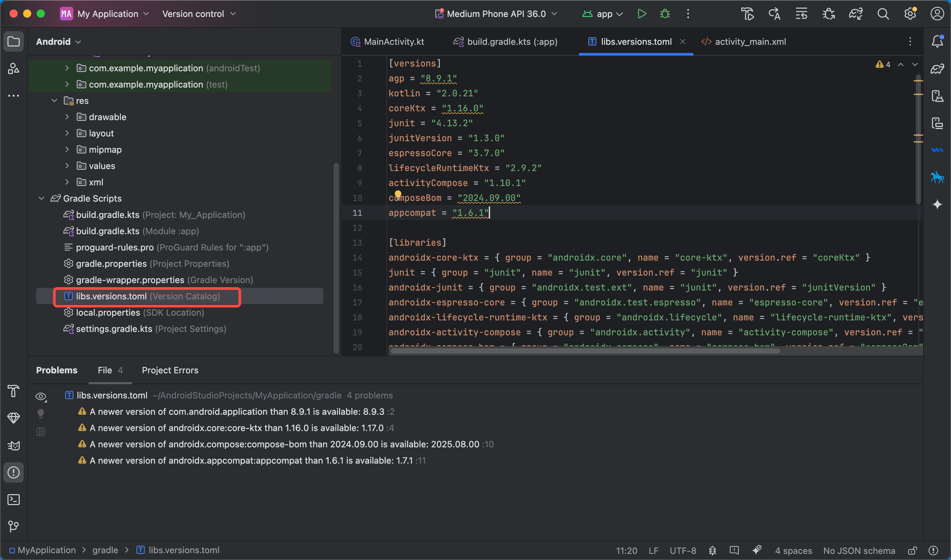Image resolution: width=951 pixels, height=560 pixels.
Task: Click the core-ktx newer version warning
Action: [236, 428]
